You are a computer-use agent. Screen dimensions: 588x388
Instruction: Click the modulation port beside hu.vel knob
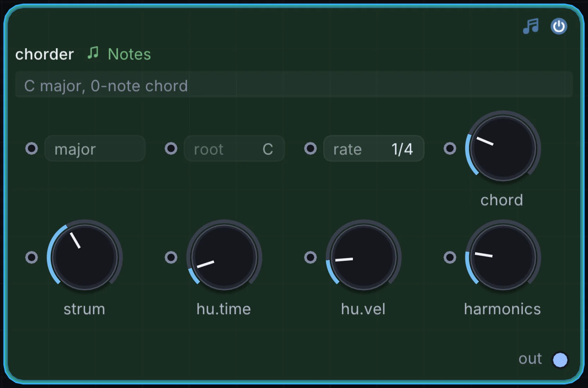[x=310, y=257]
